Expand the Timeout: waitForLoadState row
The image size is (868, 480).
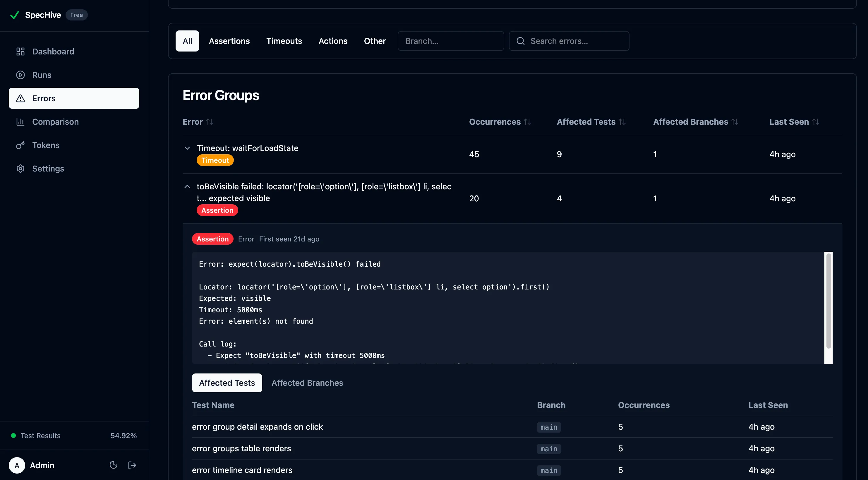[x=187, y=148]
